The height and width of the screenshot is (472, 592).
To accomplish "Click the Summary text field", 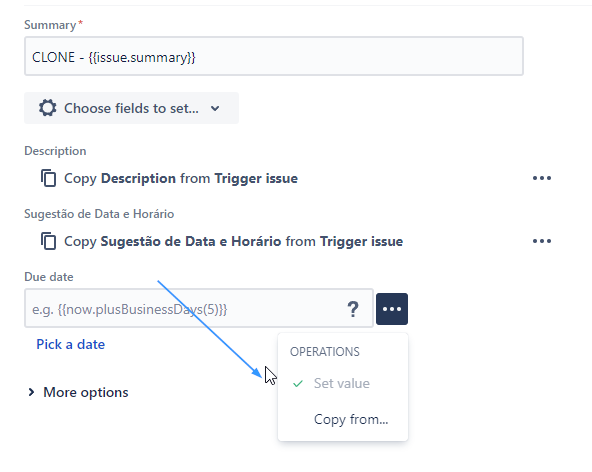I will (274, 56).
